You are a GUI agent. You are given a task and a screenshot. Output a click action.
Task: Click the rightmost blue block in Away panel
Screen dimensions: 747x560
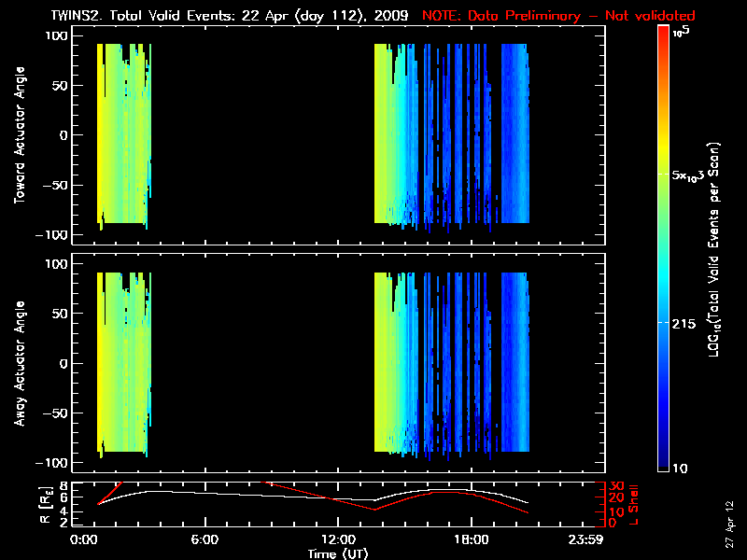(515, 364)
